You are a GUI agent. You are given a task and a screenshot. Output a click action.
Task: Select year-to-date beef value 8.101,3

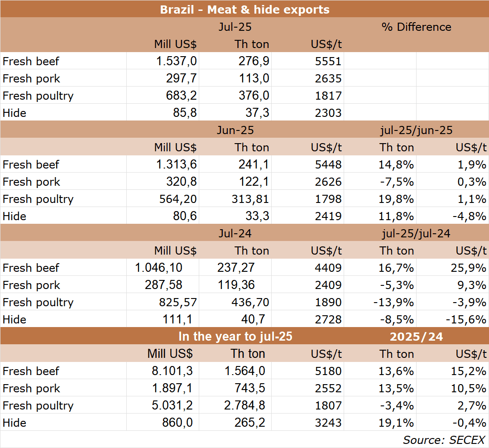click(172, 371)
